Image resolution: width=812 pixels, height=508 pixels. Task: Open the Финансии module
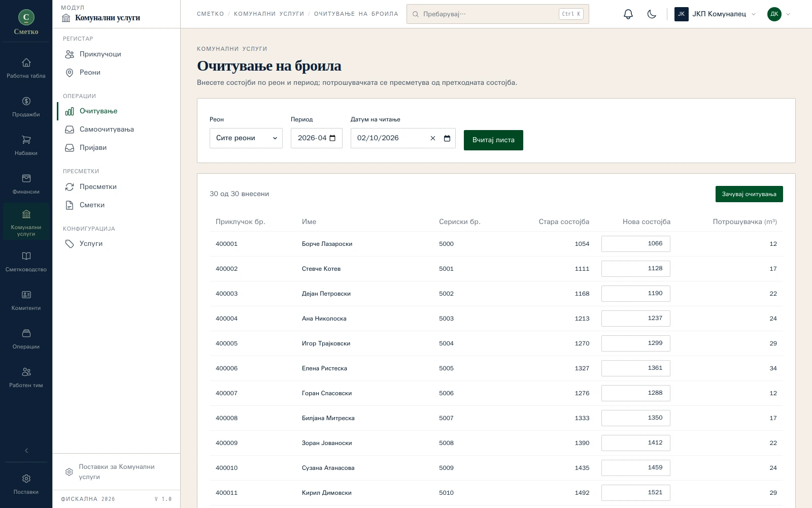pyautogui.click(x=26, y=184)
